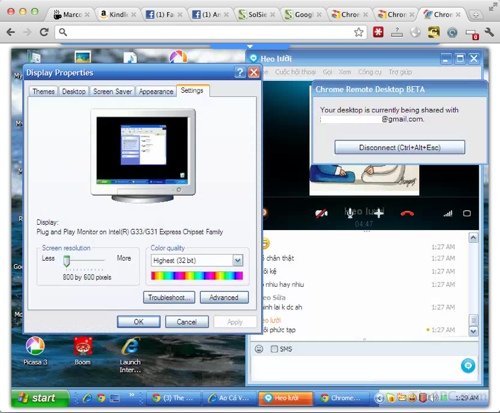500x413 pixels.
Task: Click the taskbar clock showing 1:29 AM
Action: 467,398
